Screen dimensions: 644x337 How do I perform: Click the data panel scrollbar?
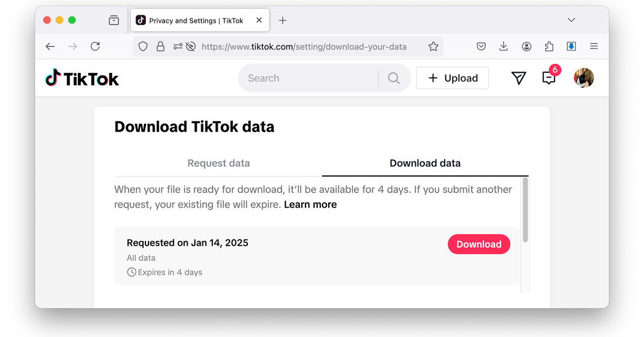(x=525, y=208)
